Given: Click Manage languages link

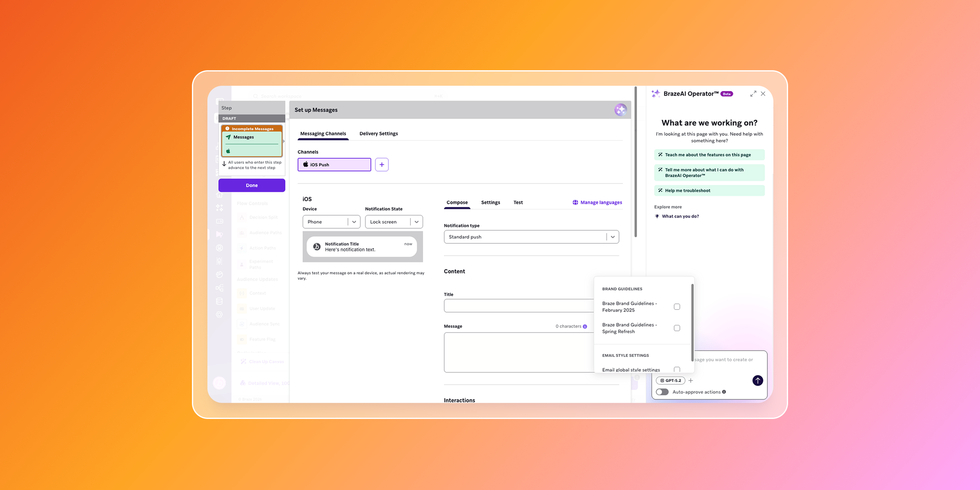Looking at the screenshot, I should coord(597,203).
